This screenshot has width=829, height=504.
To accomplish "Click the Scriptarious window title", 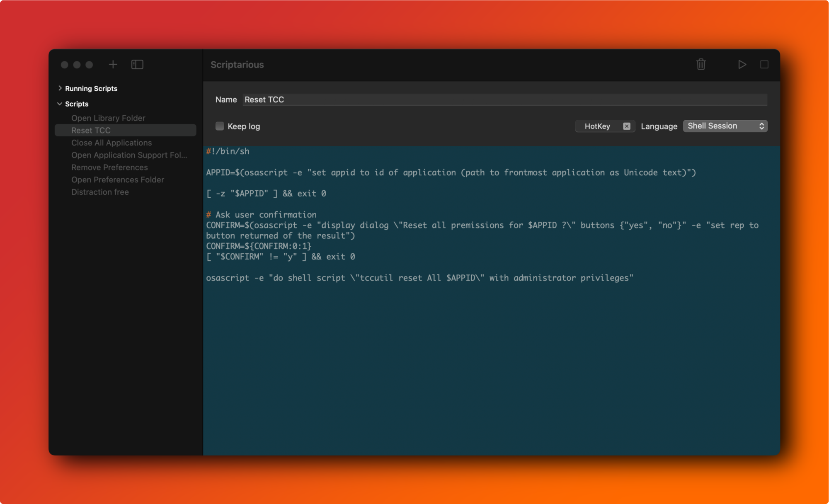I will 237,65.
